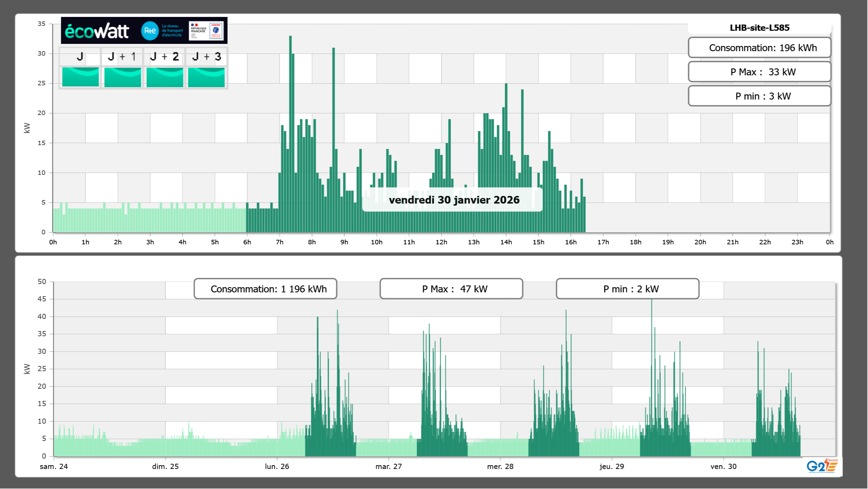The image size is (868, 489).
Task: Click the RTE round logo
Action: pyautogui.click(x=150, y=31)
